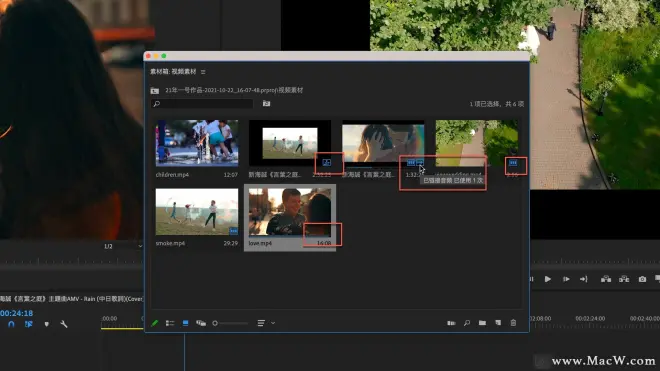Switch the bin to icon view
Screen dimensions: 660x371
tap(185, 323)
